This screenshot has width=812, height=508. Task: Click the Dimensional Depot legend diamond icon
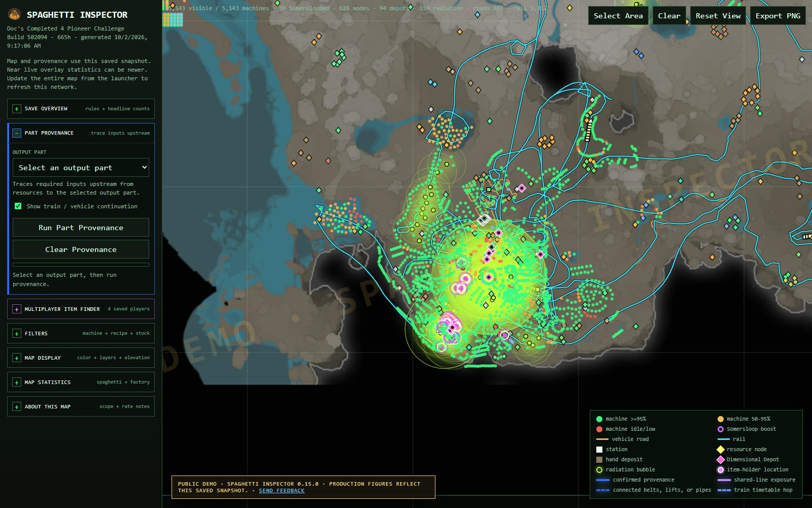pyautogui.click(x=720, y=460)
